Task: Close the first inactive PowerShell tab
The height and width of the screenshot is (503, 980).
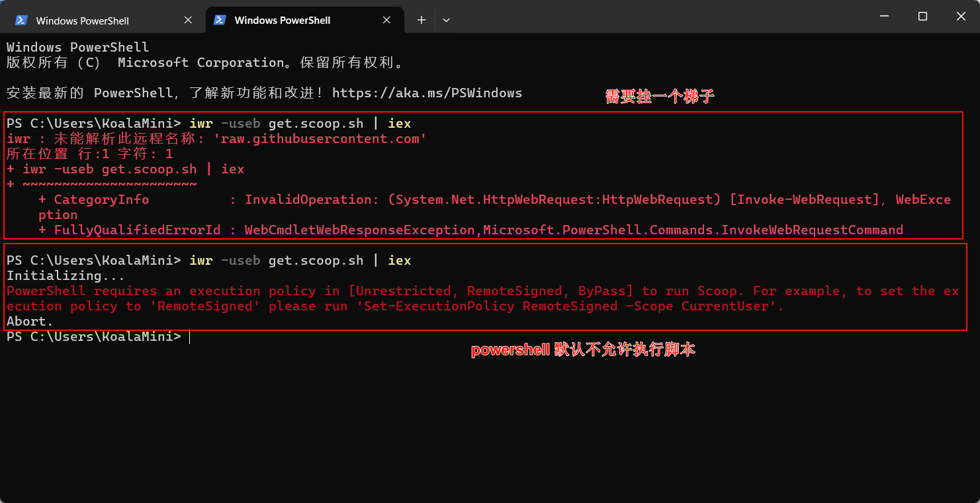Action: click(188, 21)
